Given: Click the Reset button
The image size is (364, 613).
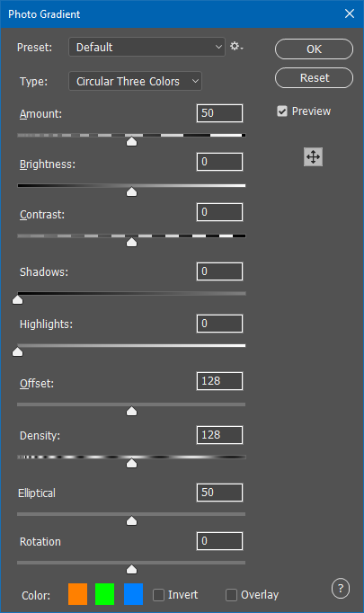Looking at the screenshot, I should pos(314,78).
